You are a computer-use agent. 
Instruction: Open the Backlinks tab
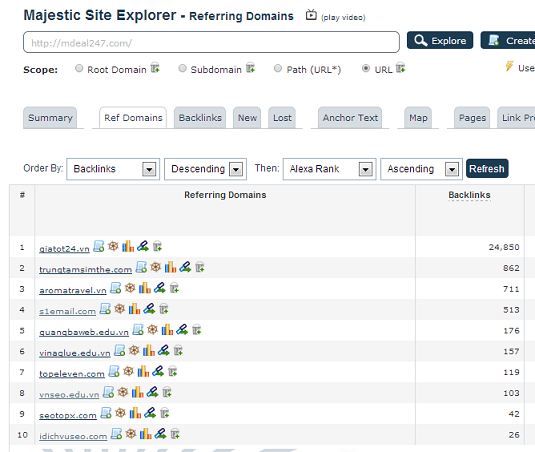200,118
